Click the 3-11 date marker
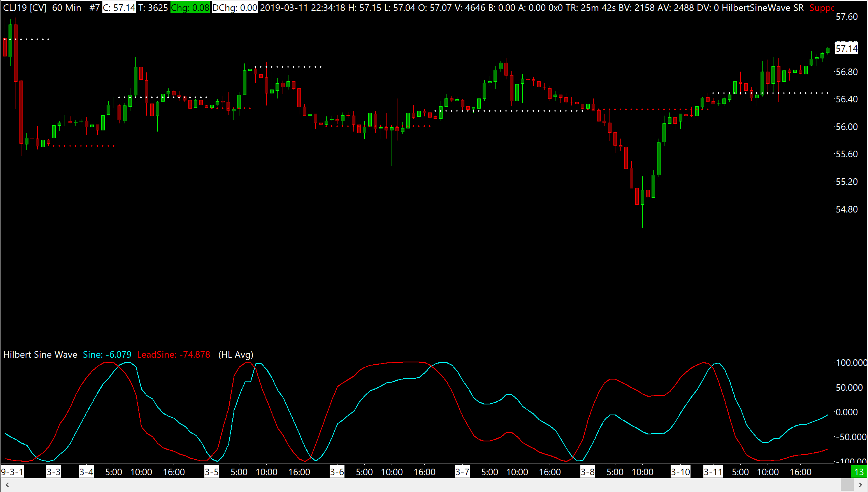The width and height of the screenshot is (868, 492). click(x=713, y=472)
